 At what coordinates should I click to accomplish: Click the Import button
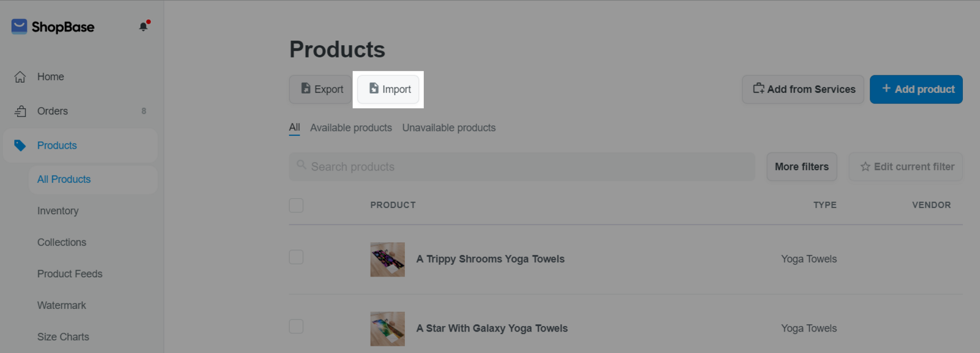pyautogui.click(x=388, y=89)
